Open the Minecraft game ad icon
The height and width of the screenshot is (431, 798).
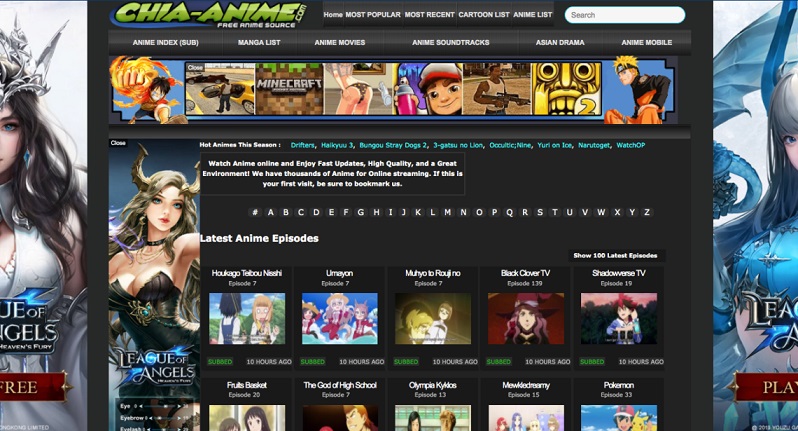289,89
